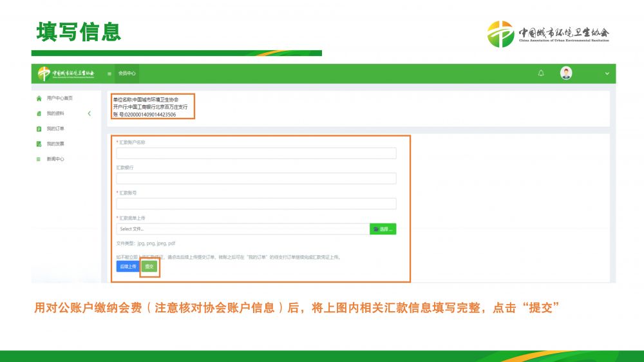Click the blue 后续上传 button
Image resolution: width=644 pixels, height=362 pixels.
pyautogui.click(x=126, y=266)
